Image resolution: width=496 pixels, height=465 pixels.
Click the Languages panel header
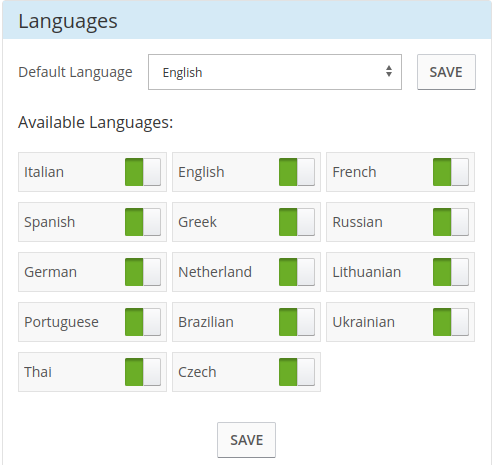[247, 20]
